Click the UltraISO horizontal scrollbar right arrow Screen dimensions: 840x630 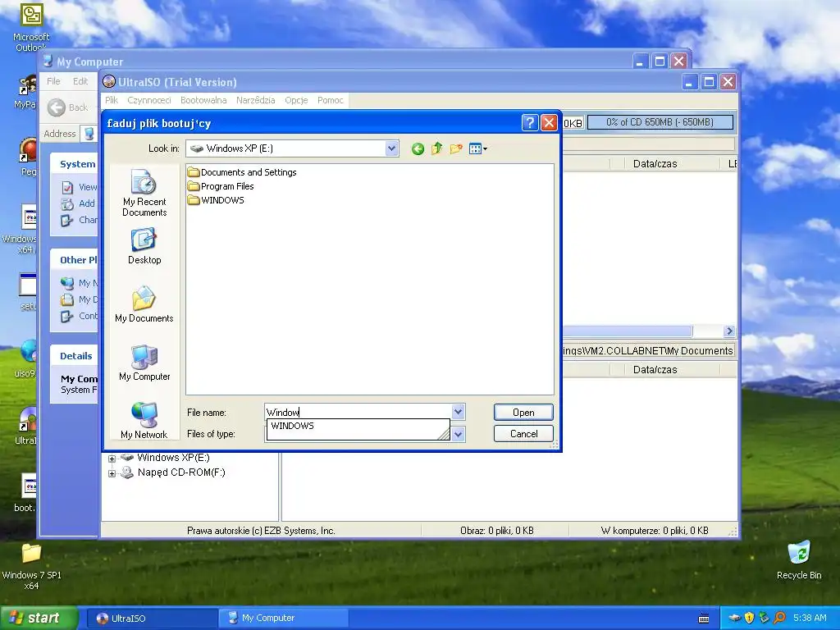pyautogui.click(x=729, y=331)
